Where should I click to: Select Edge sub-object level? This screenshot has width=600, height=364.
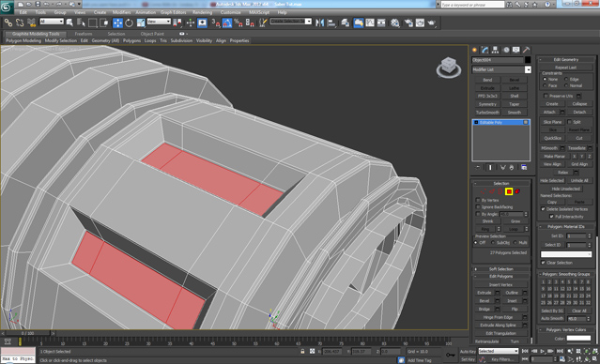click(492, 191)
